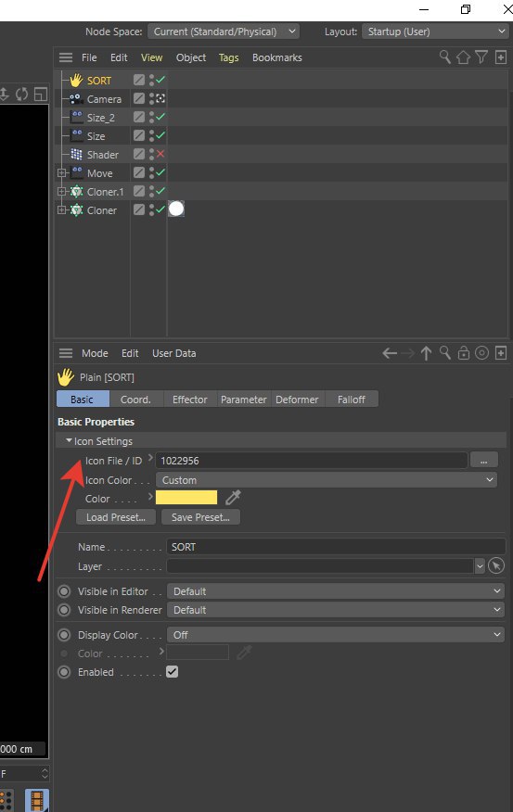Click the Move effector icon
Screen dimensions: 513x812
77,173
